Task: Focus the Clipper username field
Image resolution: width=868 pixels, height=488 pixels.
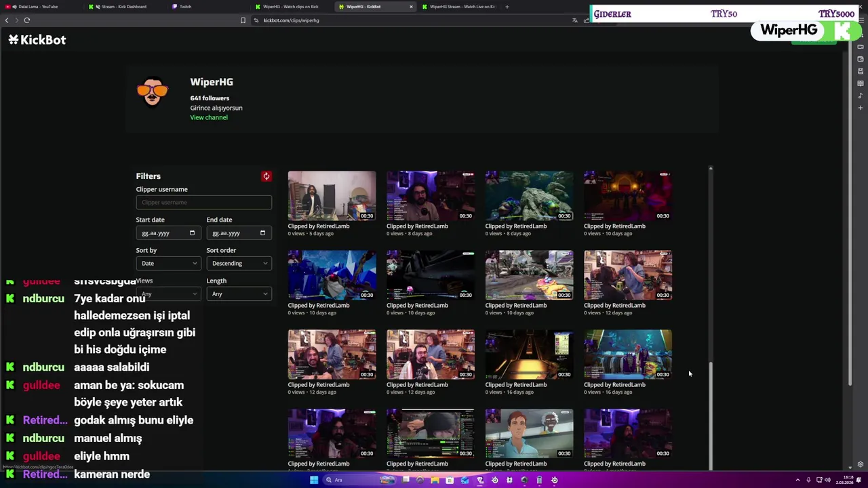Action: (203, 202)
